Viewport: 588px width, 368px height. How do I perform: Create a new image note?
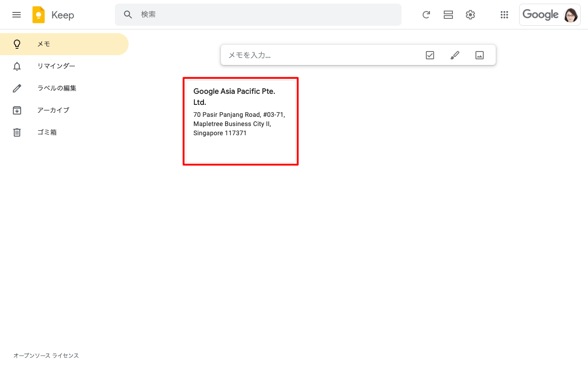(480, 55)
